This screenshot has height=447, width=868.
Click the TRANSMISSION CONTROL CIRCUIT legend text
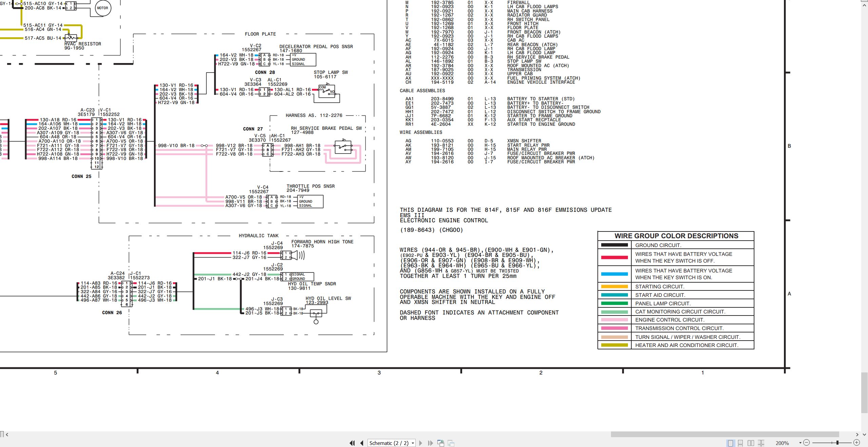coord(679,328)
